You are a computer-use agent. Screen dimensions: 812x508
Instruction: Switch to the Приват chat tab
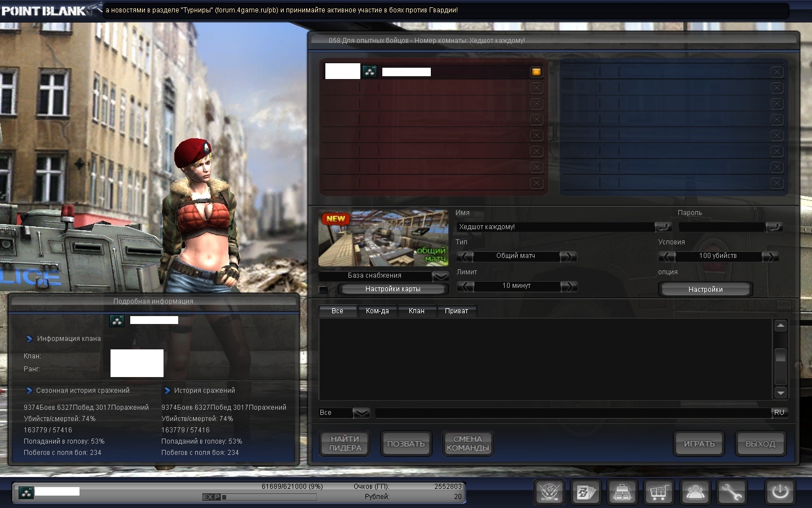[456, 311]
